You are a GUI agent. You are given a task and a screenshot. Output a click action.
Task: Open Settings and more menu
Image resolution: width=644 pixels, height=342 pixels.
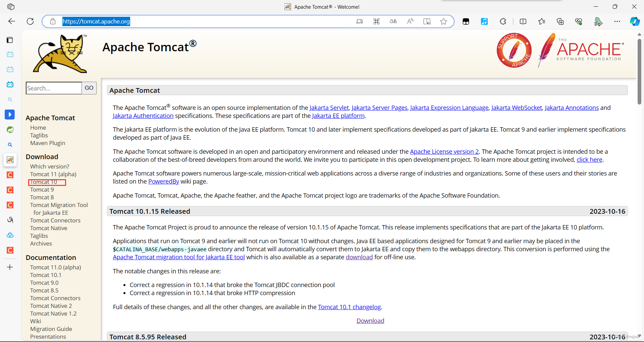pyautogui.click(x=617, y=21)
